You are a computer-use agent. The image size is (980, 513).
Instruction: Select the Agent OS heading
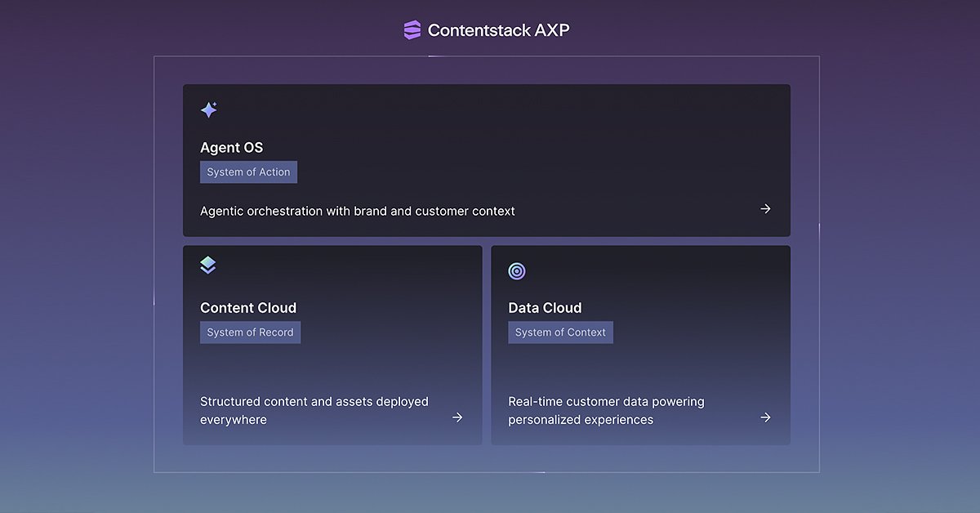[x=232, y=148]
